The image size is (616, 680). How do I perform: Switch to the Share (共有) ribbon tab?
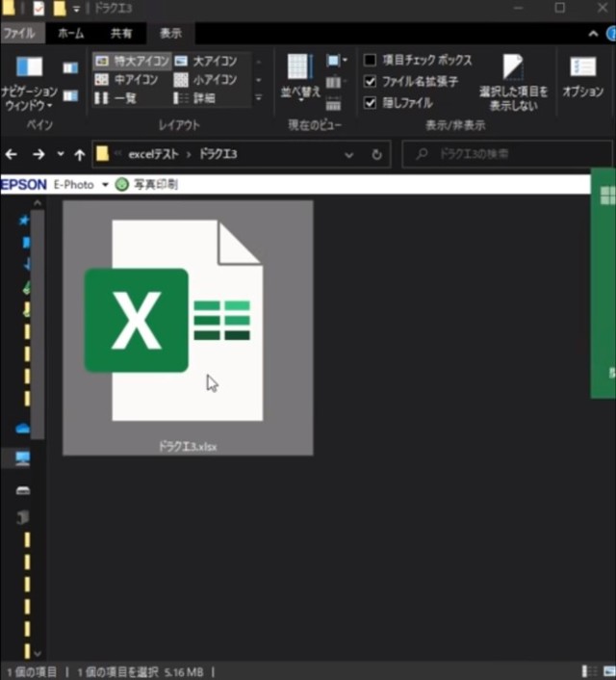tap(121, 33)
